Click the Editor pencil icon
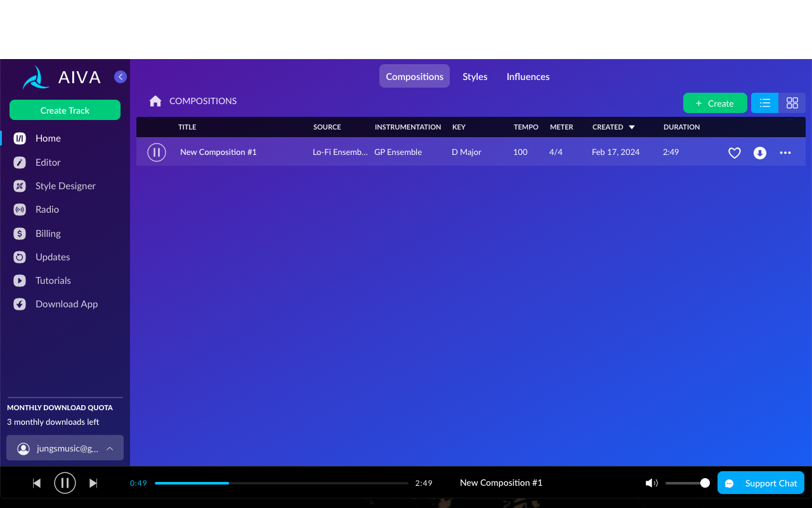Image resolution: width=812 pixels, height=508 pixels. pos(20,162)
